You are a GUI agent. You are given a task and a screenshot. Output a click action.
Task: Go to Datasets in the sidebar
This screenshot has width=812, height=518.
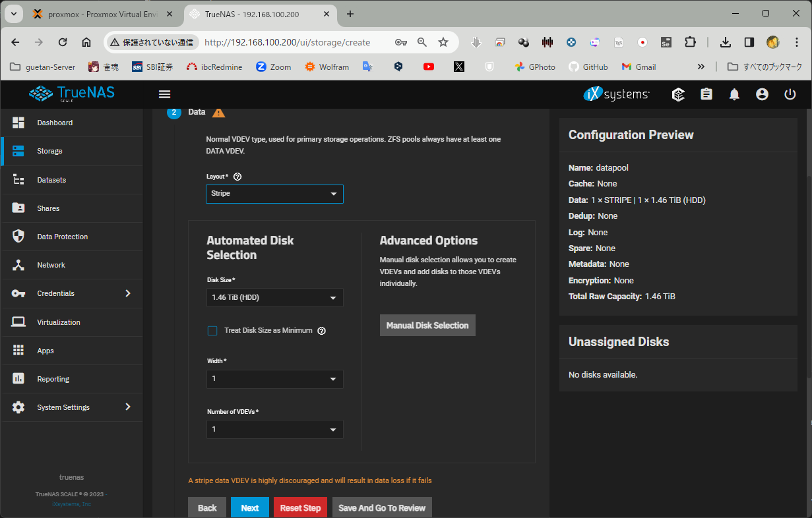click(51, 180)
